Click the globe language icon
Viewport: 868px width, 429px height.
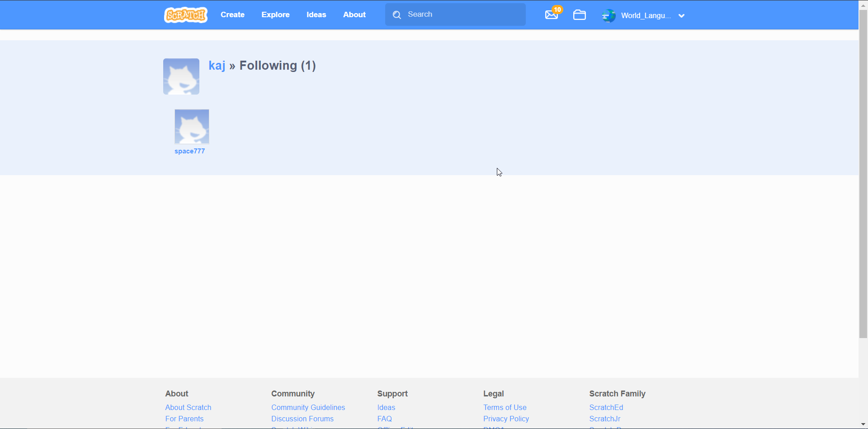pyautogui.click(x=609, y=15)
